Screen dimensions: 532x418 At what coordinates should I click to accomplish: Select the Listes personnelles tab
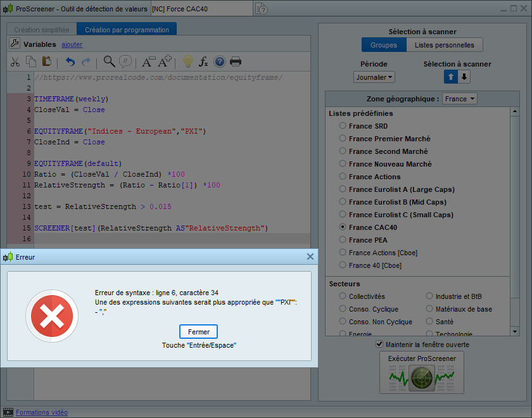pos(445,45)
